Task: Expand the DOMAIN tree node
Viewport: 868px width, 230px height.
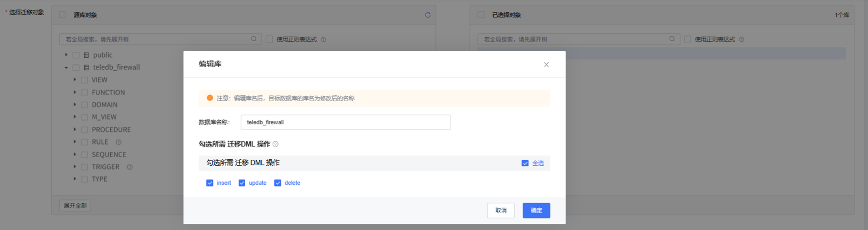Action: (x=75, y=104)
